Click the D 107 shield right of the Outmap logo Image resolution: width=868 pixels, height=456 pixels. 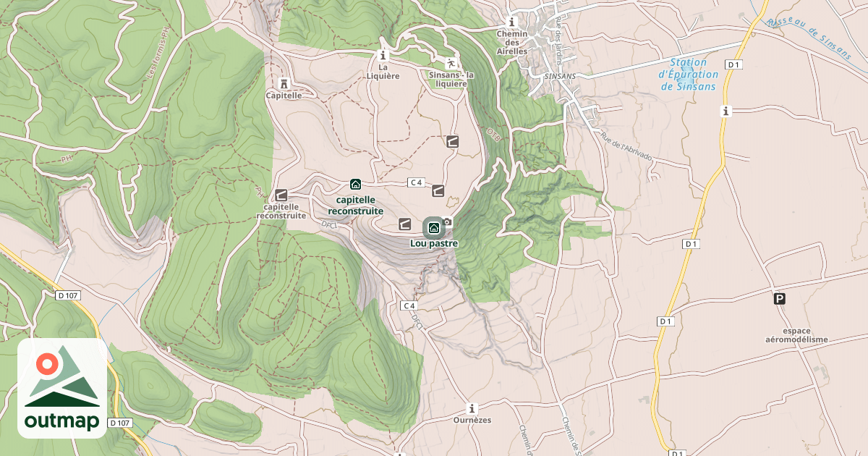121,423
